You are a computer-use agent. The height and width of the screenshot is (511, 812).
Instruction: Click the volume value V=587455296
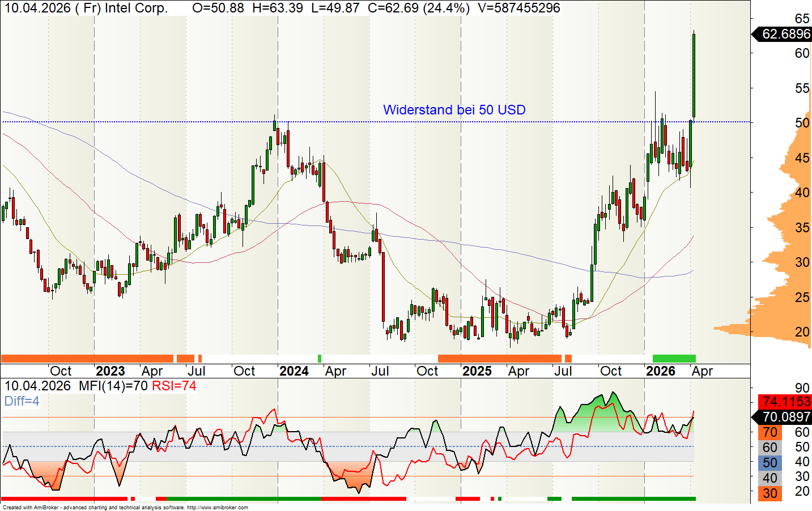pyautogui.click(x=520, y=8)
